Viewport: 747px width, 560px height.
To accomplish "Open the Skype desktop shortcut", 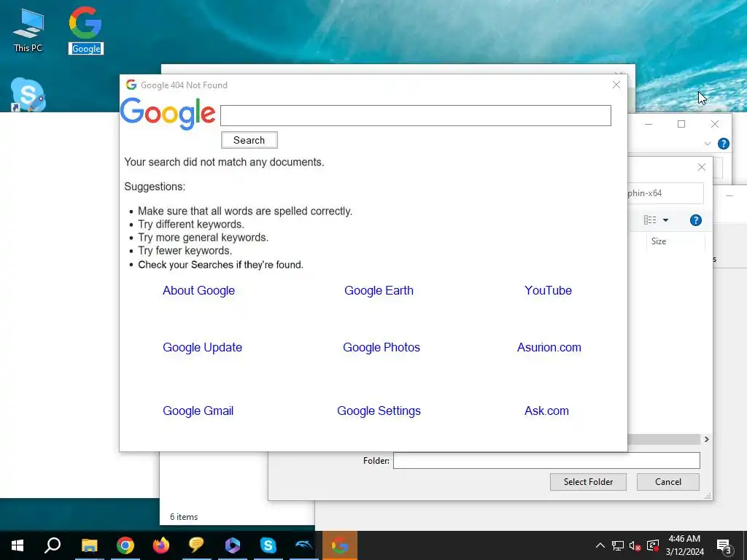I will [x=28, y=94].
